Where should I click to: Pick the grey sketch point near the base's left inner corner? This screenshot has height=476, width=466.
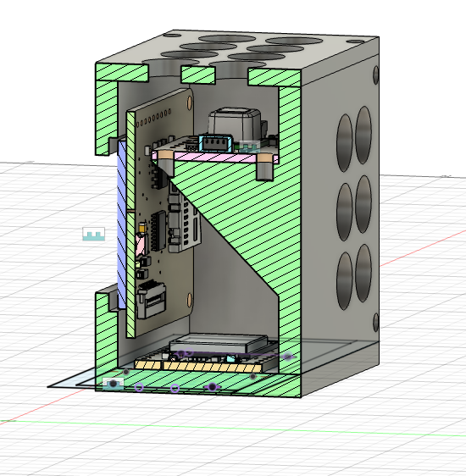coord(126,372)
